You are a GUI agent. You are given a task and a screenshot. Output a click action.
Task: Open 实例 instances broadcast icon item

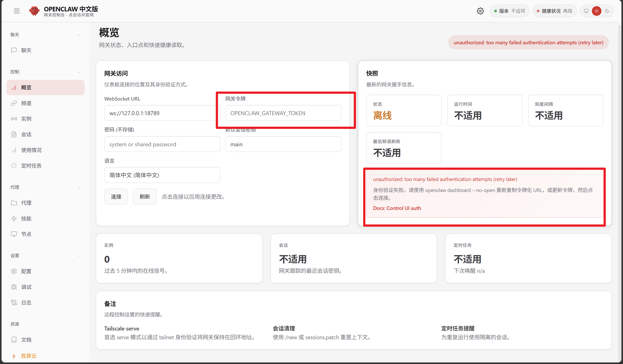click(x=26, y=119)
